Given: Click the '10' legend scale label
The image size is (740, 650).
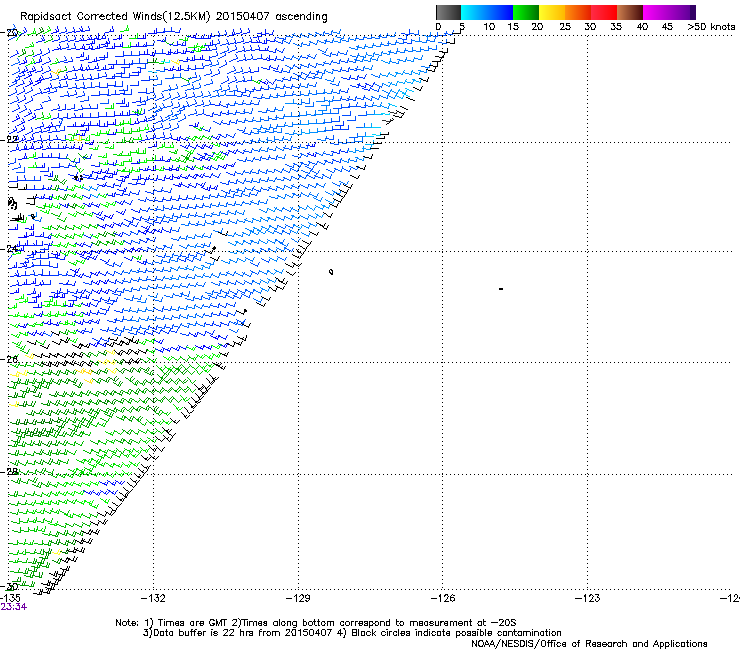Looking at the screenshot, I should pos(489,27).
